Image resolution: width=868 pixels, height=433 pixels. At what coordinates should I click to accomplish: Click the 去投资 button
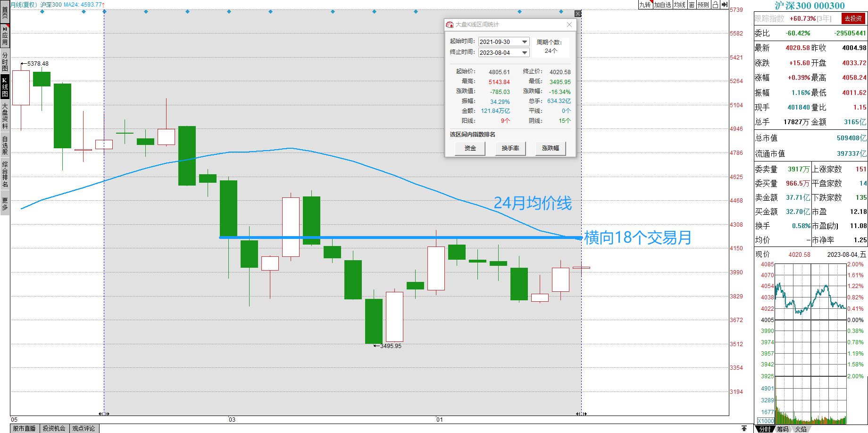coord(853,18)
